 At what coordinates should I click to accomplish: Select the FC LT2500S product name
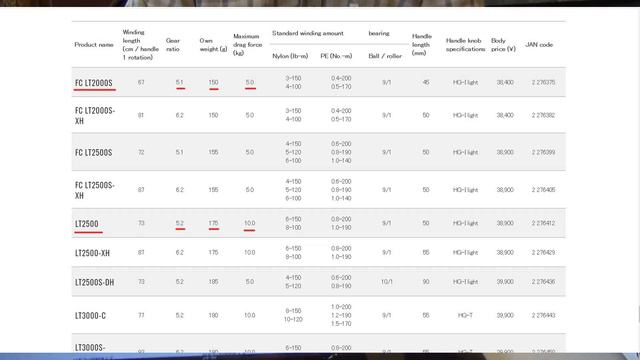click(x=93, y=152)
